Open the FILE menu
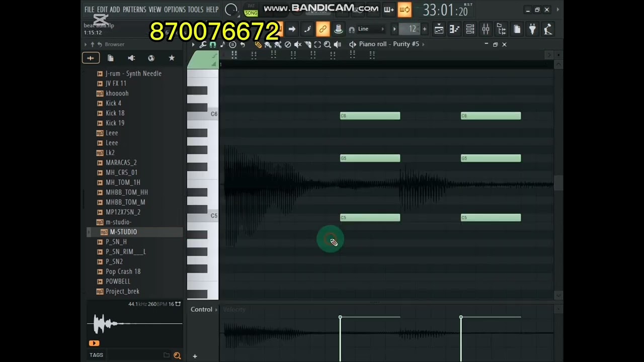Screen dimensions: 644x362 [x=90, y=10]
